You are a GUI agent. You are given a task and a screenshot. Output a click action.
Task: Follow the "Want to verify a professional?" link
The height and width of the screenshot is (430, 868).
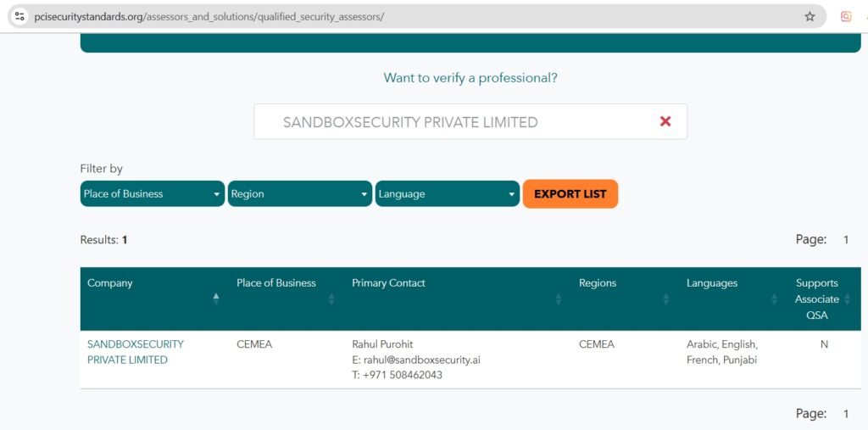click(470, 78)
